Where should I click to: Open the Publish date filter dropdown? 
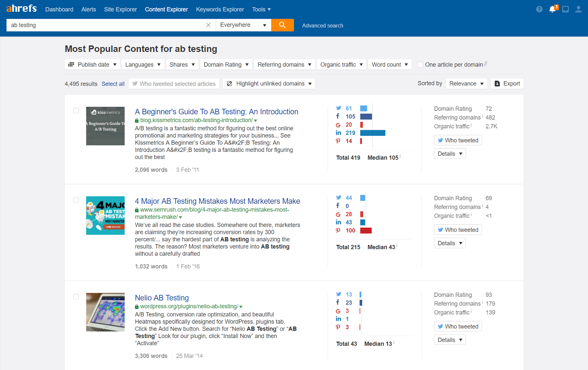92,64
